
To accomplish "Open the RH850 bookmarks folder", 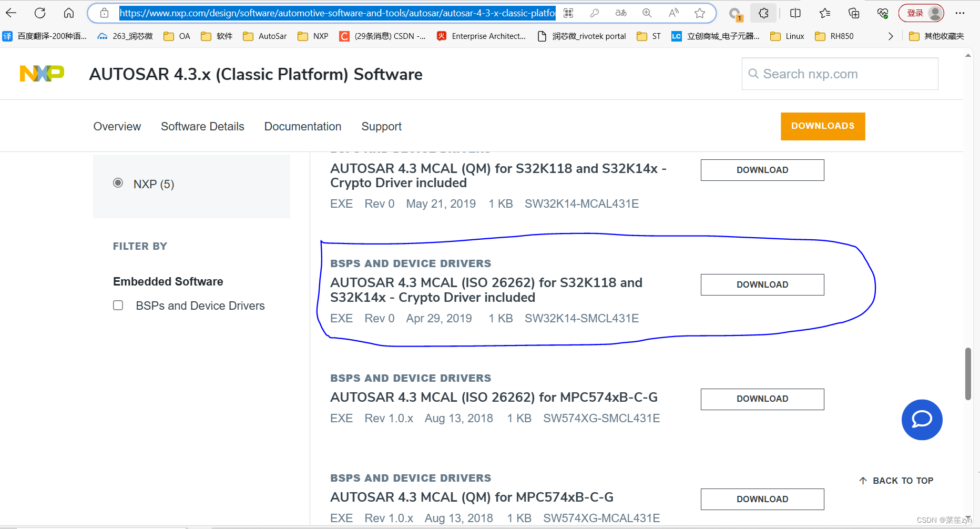I will point(834,36).
